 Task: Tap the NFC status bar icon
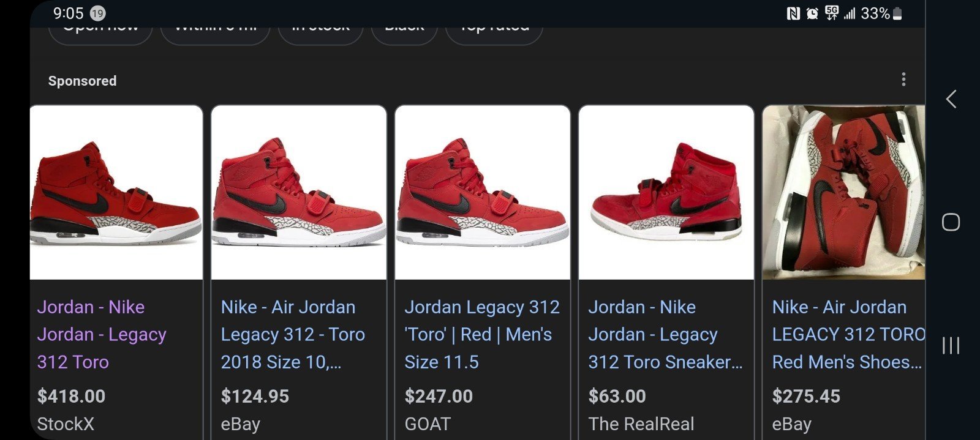pyautogui.click(x=793, y=13)
